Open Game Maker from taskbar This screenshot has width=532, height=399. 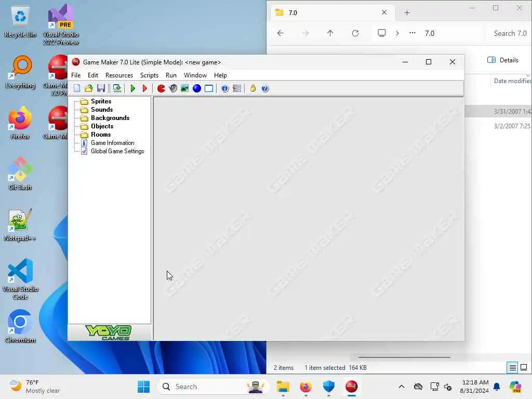coord(352,387)
